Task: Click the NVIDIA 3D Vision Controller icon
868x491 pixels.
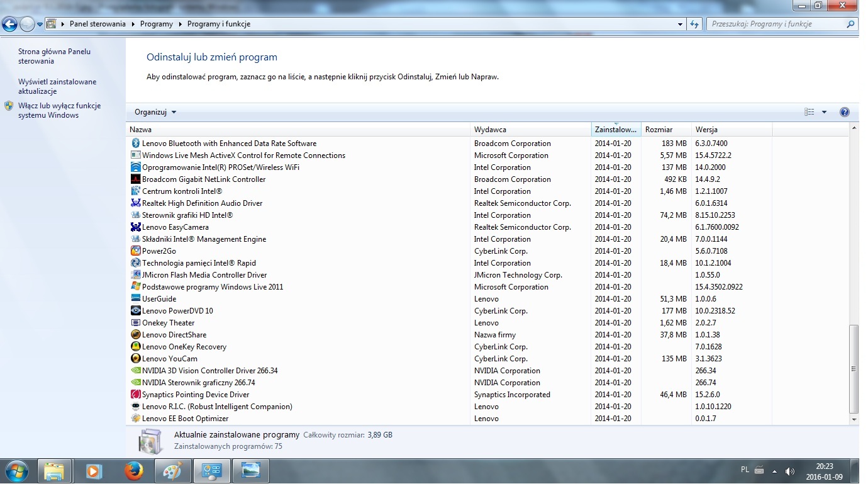Action: click(x=135, y=371)
